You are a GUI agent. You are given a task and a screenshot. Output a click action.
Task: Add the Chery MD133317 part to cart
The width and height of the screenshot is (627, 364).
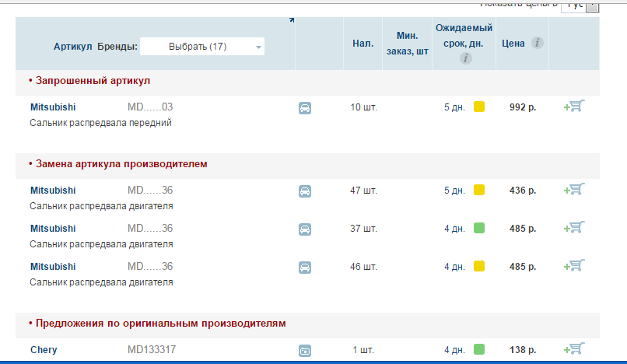coord(574,348)
